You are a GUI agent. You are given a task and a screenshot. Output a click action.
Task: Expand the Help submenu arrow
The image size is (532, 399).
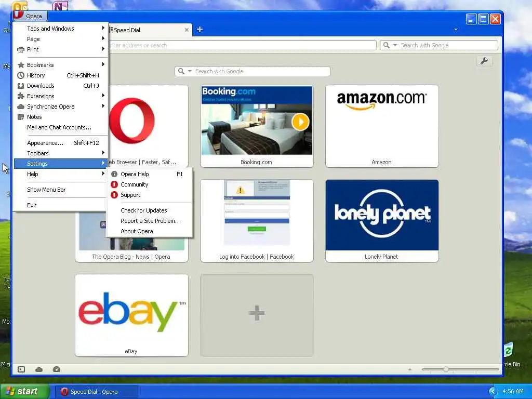[x=103, y=174]
